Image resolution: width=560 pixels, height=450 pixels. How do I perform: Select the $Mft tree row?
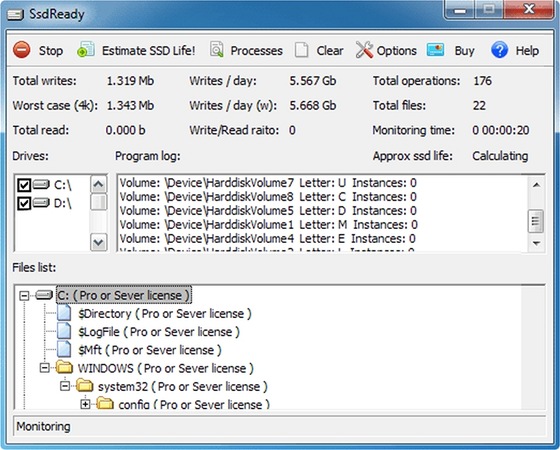pyautogui.click(x=150, y=350)
